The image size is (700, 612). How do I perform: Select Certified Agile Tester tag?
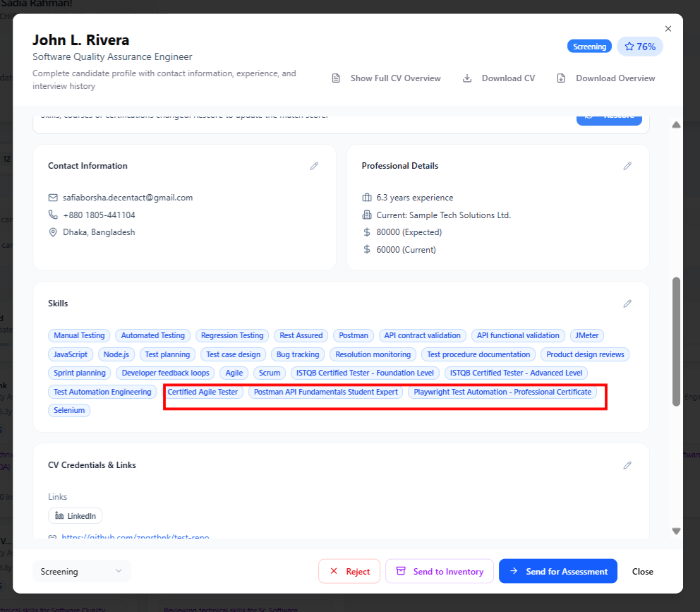[x=203, y=392]
